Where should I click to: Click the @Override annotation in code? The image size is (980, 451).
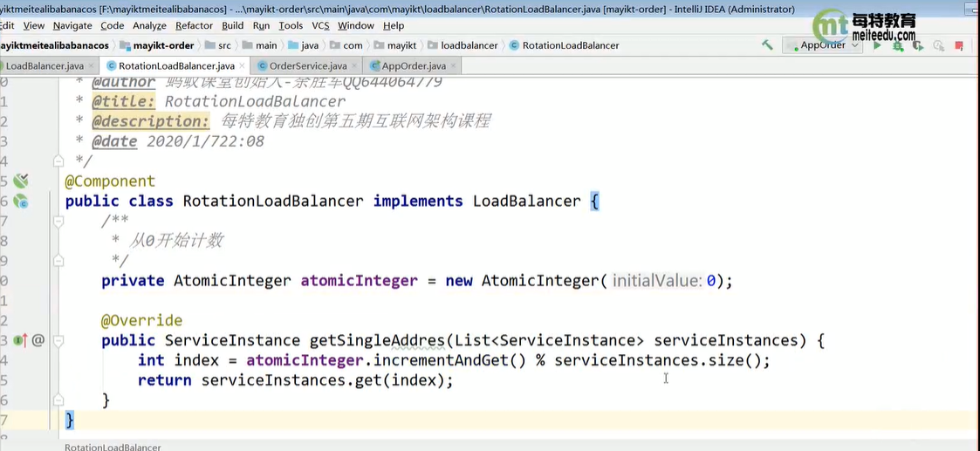[142, 320]
